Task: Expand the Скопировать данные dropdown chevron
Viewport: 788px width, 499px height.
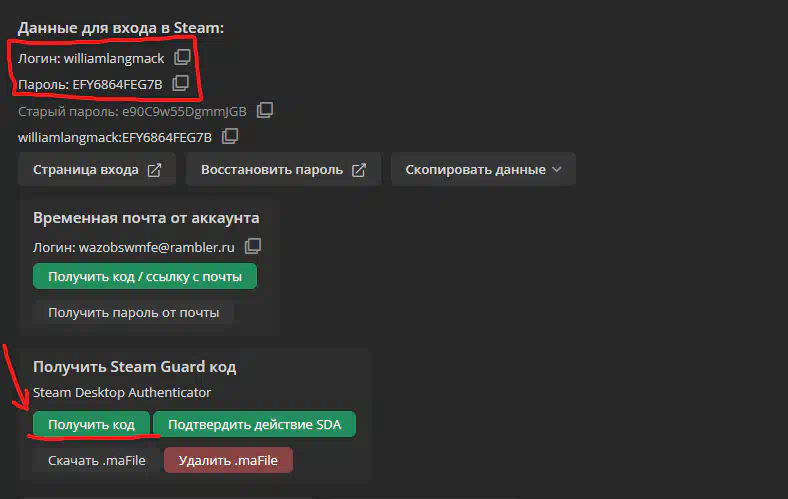Action: pos(556,169)
